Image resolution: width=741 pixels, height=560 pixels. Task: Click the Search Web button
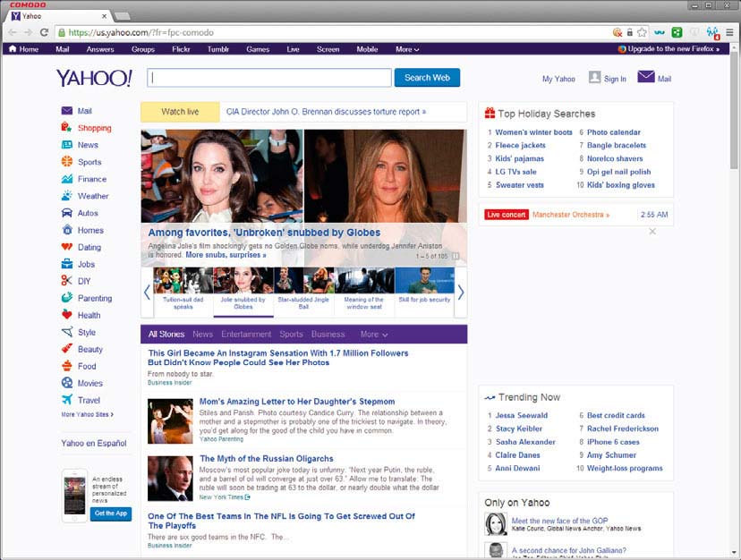click(x=427, y=78)
